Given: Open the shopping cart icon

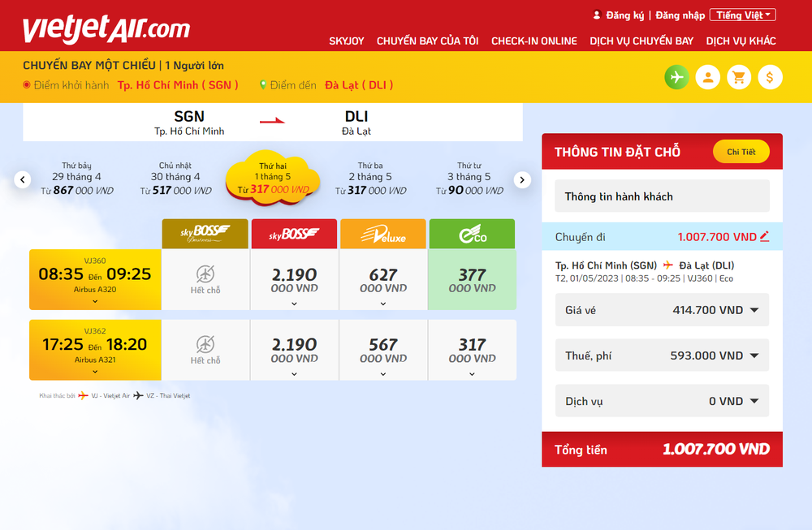Looking at the screenshot, I should pyautogui.click(x=738, y=76).
